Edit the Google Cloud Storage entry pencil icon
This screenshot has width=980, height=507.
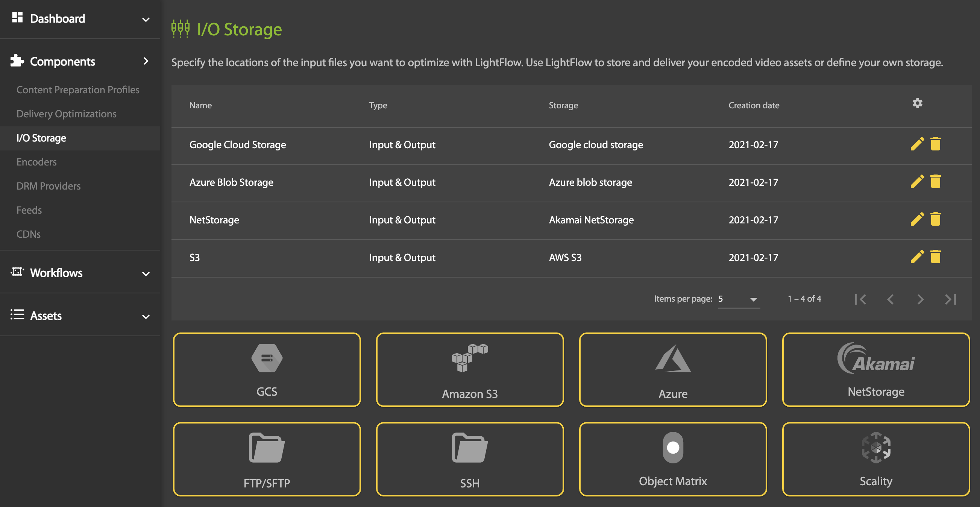pyautogui.click(x=917, y=144)
